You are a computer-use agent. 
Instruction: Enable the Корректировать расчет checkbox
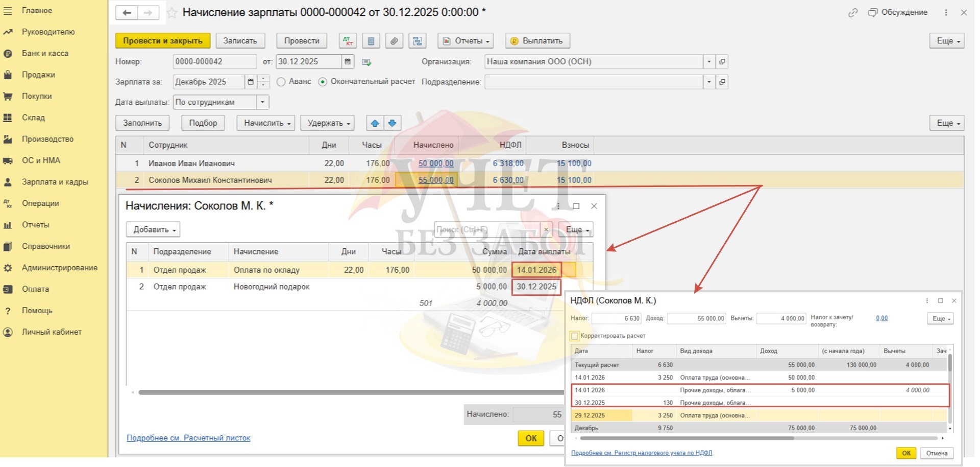tap(575, 336)
